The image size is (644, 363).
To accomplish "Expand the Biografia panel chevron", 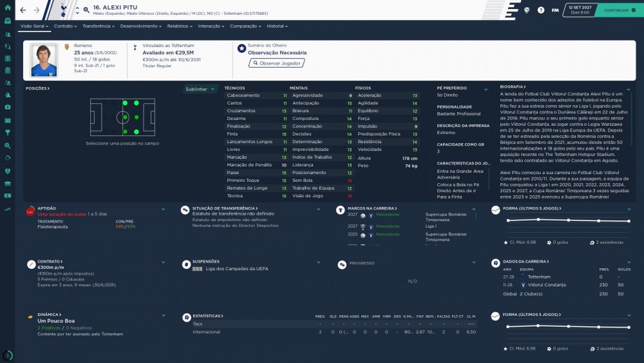I will click(629, 89).
